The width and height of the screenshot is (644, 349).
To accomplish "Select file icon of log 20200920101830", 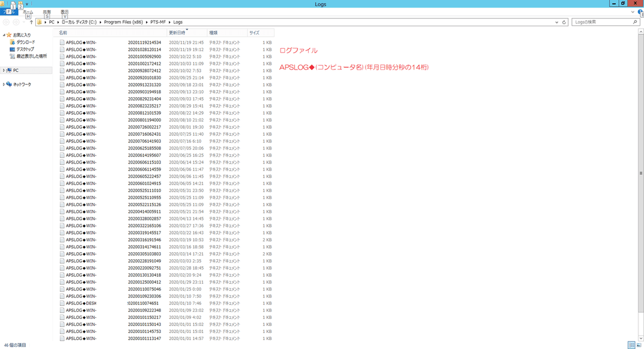I will (62, 77).
